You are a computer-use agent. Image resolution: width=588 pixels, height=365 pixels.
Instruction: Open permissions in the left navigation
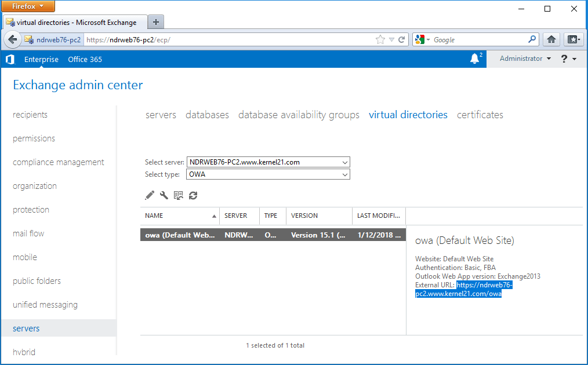point(34,138)
